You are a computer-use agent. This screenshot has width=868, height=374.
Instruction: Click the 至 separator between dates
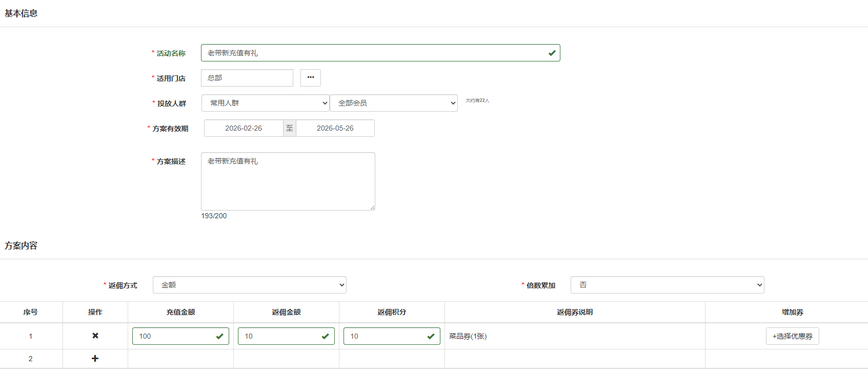click(x=290, y=128)
